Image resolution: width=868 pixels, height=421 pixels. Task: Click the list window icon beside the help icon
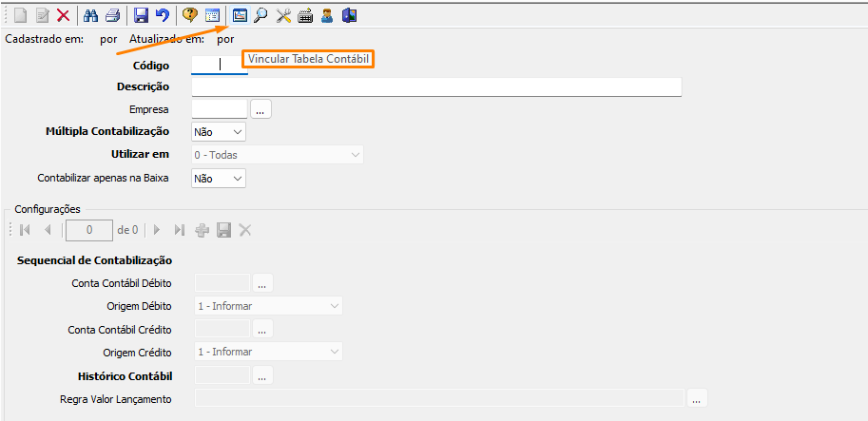coord(213,16)
